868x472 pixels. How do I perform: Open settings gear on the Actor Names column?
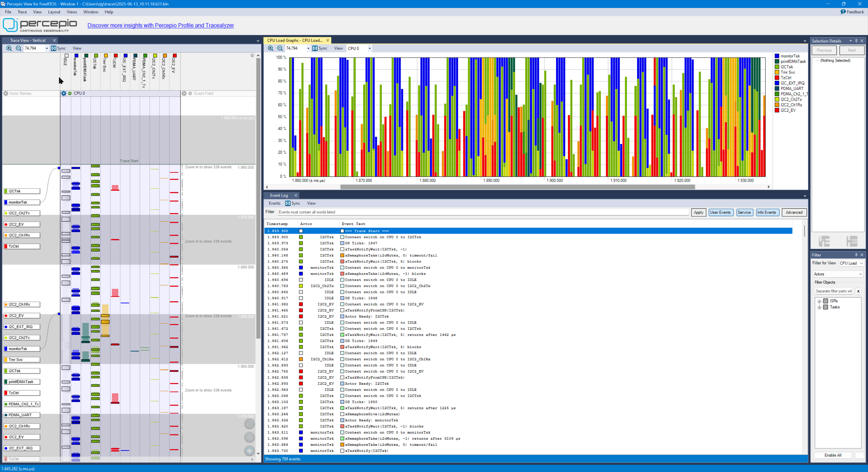click(x=5, y=93)
